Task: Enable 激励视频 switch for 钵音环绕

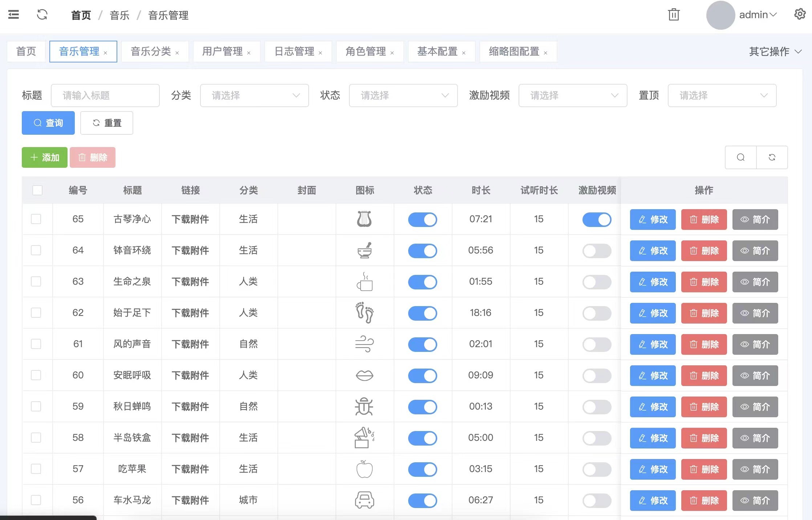Action: coord(597,251)
